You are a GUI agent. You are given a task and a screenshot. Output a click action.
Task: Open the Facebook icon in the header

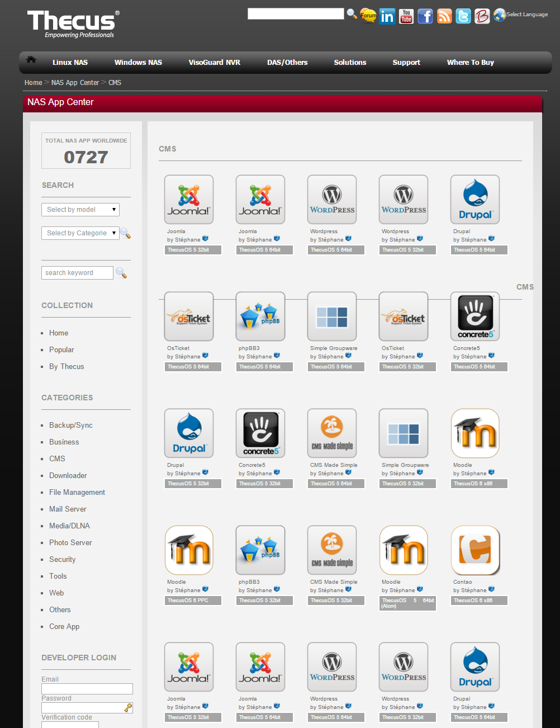(425, 16)
